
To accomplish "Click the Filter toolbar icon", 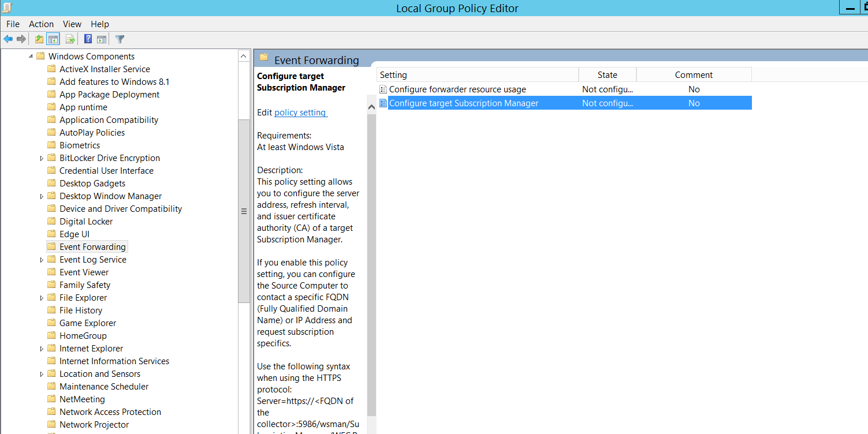I will point(120,39).
